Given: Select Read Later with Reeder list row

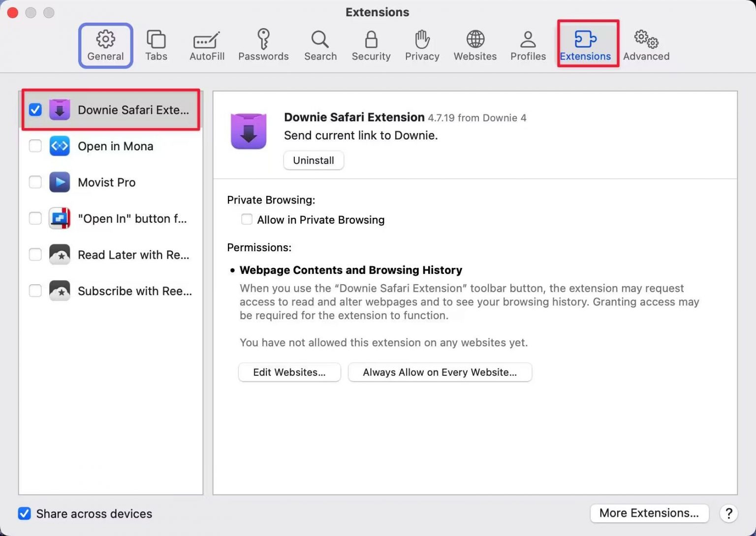Looking at the screenshot, I should coord(133,255).
